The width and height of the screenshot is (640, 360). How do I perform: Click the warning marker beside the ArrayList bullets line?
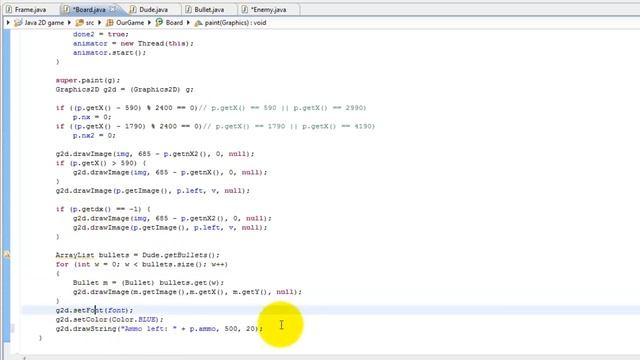point(7,255)
